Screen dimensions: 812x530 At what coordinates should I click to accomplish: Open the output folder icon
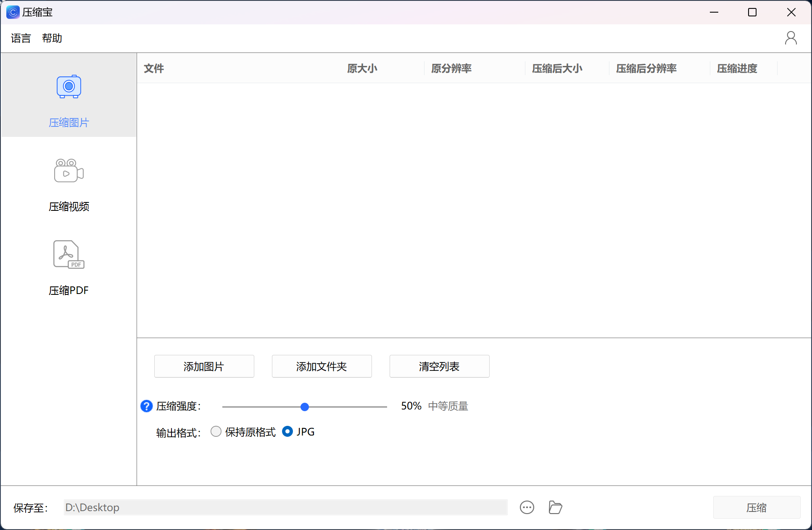click(555, 507)
